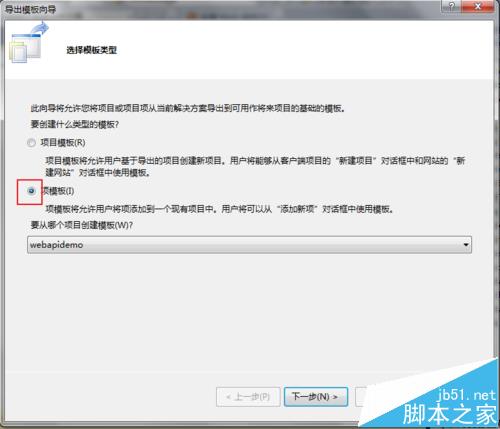Click the disabled < 上一步(P) button
The width and height of the screenshot is (500, 429).
[248, 397]
